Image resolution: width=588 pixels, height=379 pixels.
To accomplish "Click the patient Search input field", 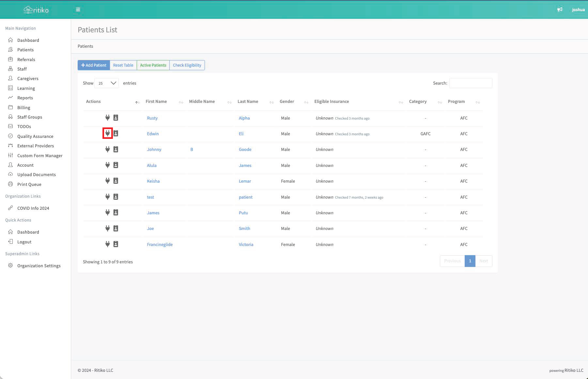I will tap(471, 83).
